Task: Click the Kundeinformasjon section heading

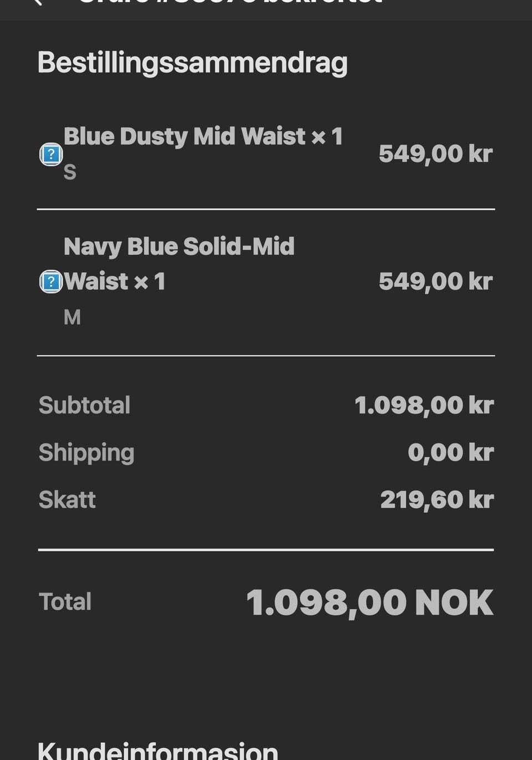Action: [x=158, y=750]
